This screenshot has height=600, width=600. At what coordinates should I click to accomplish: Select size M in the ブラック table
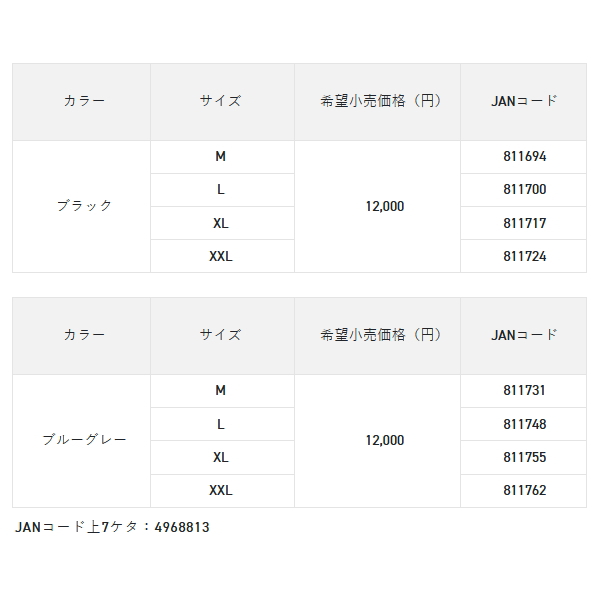[221, 157]
